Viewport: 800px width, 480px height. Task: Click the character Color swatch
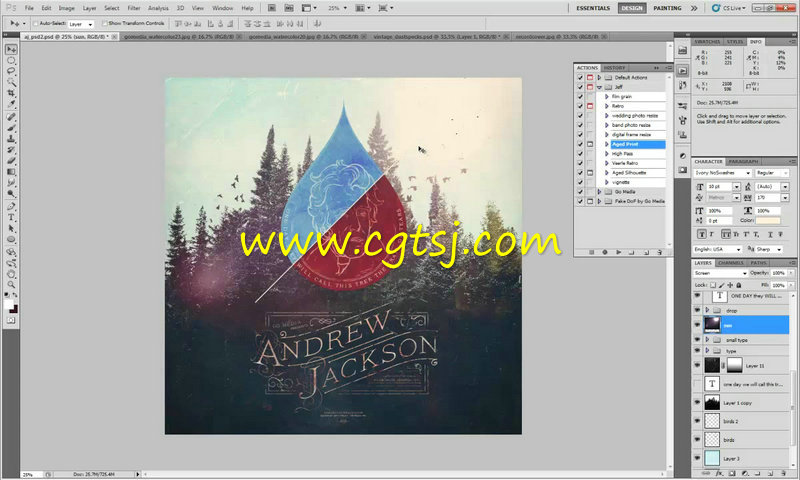click(x=768, y=221)
